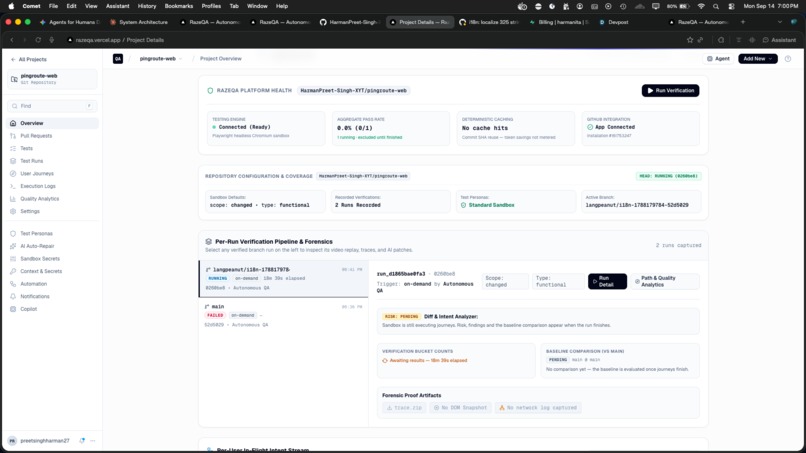Expand the browser tab list chevron
This screenshot has height=453, width=806.
coord(780,22)
